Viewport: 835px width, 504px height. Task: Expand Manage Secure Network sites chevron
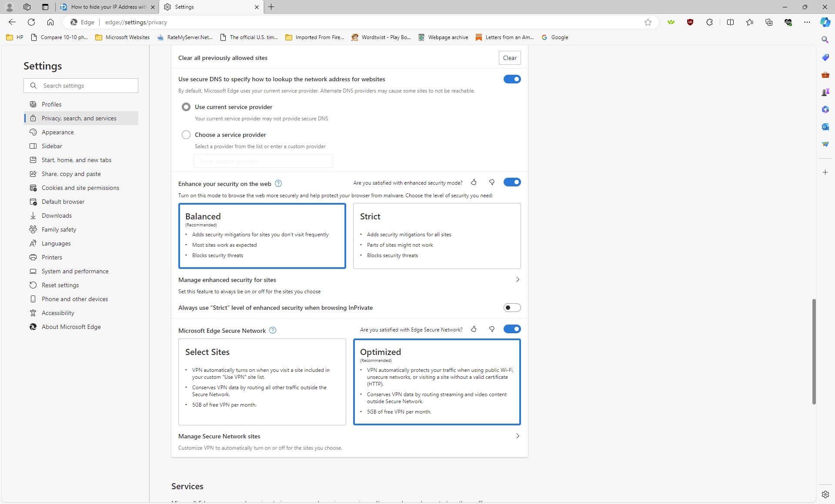point(518,436)
